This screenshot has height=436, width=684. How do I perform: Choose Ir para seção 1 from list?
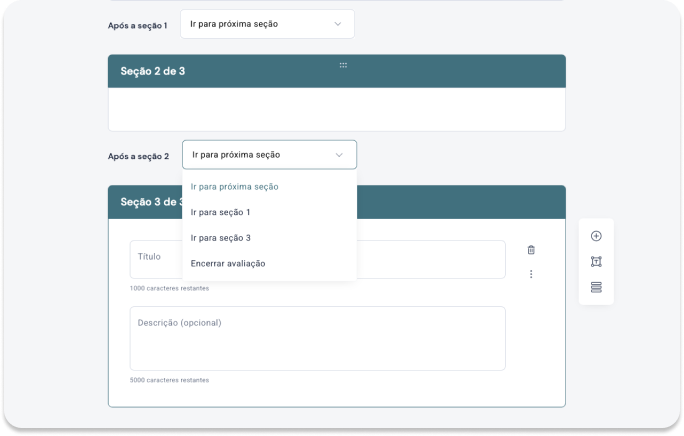click(220, 212)
